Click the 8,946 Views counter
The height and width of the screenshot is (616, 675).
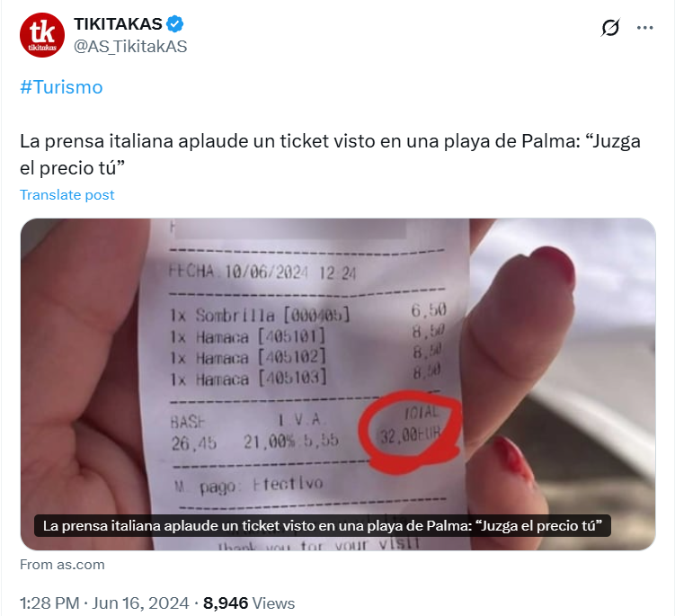[x=249, y=603]
